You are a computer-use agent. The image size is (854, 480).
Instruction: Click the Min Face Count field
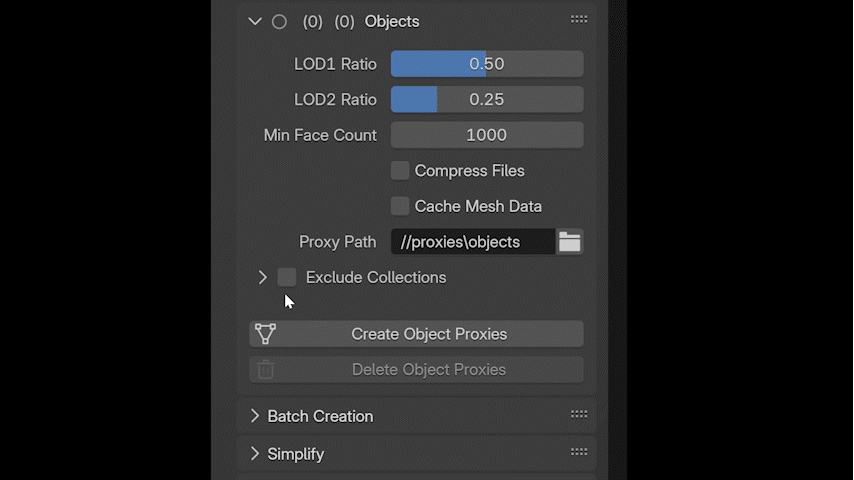486,135
